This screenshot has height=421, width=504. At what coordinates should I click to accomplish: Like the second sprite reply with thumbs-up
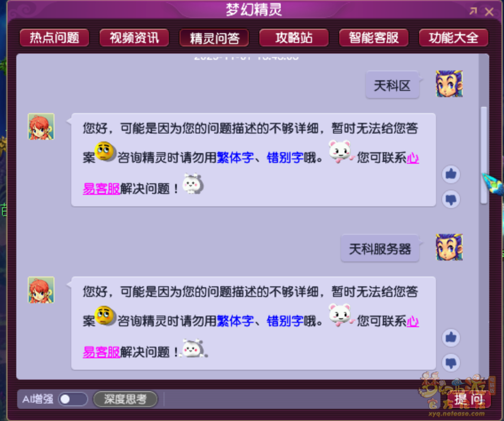(451, 338)
